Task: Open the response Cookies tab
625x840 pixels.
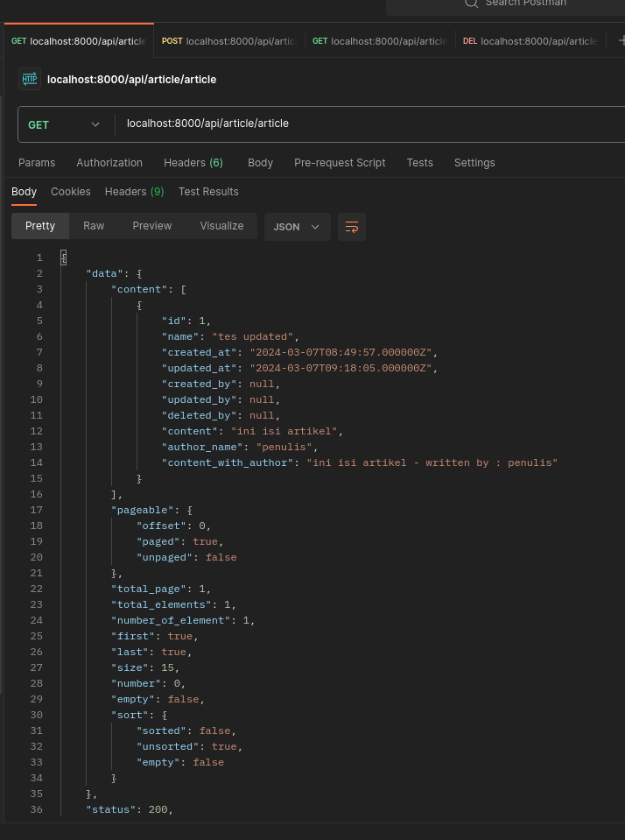Action: (x=71, y=192)
